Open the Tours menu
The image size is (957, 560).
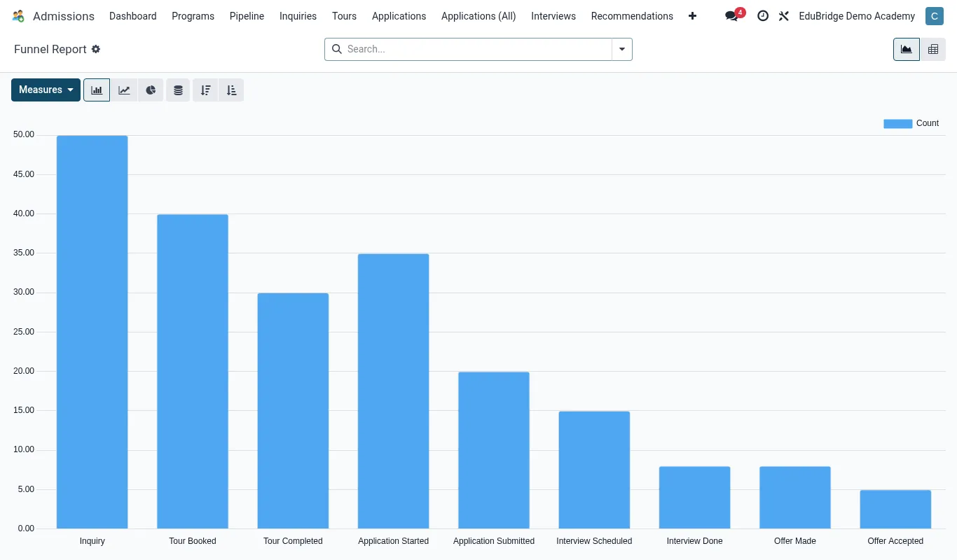click(x=344, y=15)
